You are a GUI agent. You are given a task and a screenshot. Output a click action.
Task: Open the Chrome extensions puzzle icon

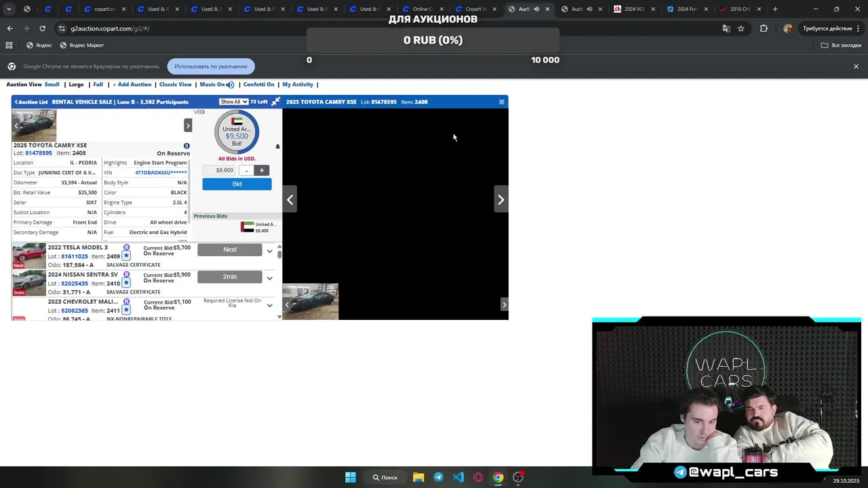(764, 28)
